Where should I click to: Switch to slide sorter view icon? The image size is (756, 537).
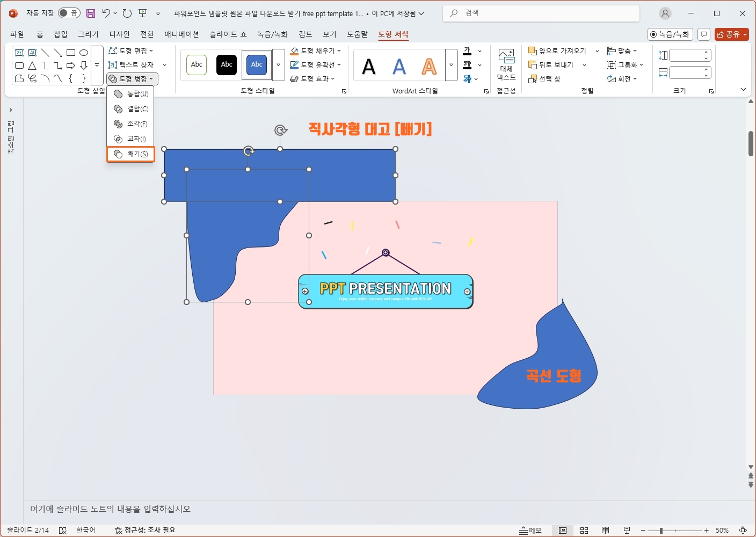[x=584, y=531]
